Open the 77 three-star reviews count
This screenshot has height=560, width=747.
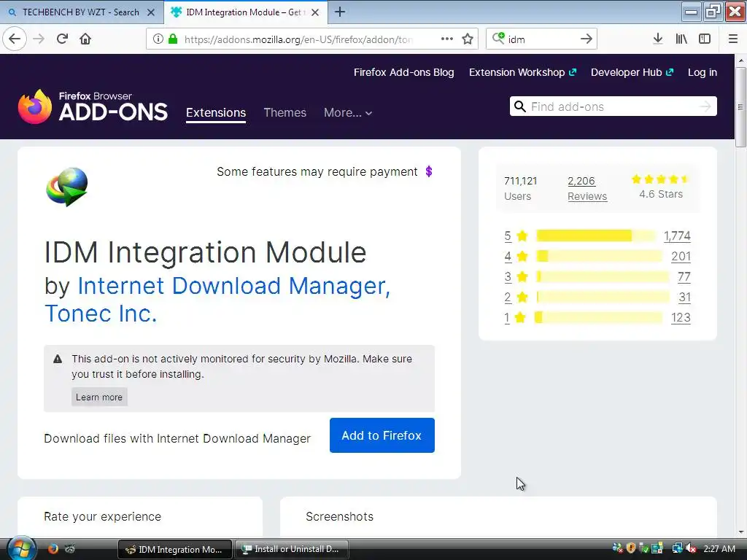[x=684, y=276]
